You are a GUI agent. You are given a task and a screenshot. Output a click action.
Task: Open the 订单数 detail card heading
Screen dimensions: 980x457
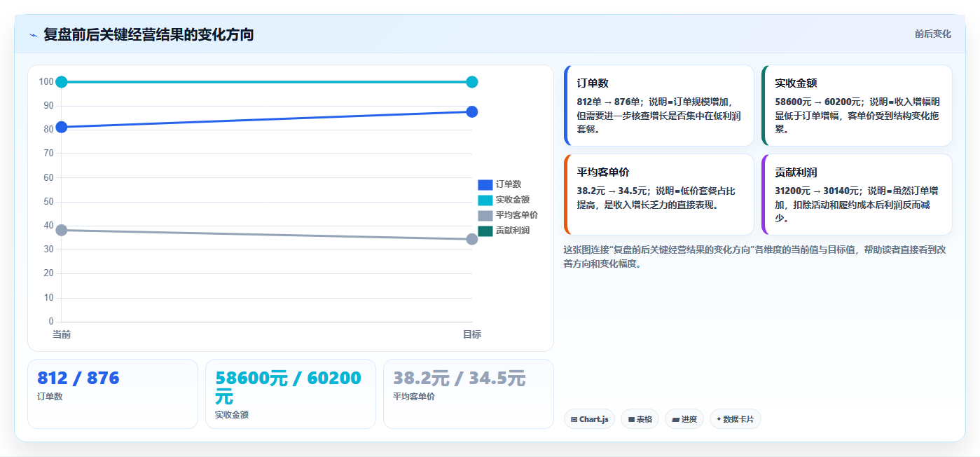pyautogui.click(x=593, y=83)
